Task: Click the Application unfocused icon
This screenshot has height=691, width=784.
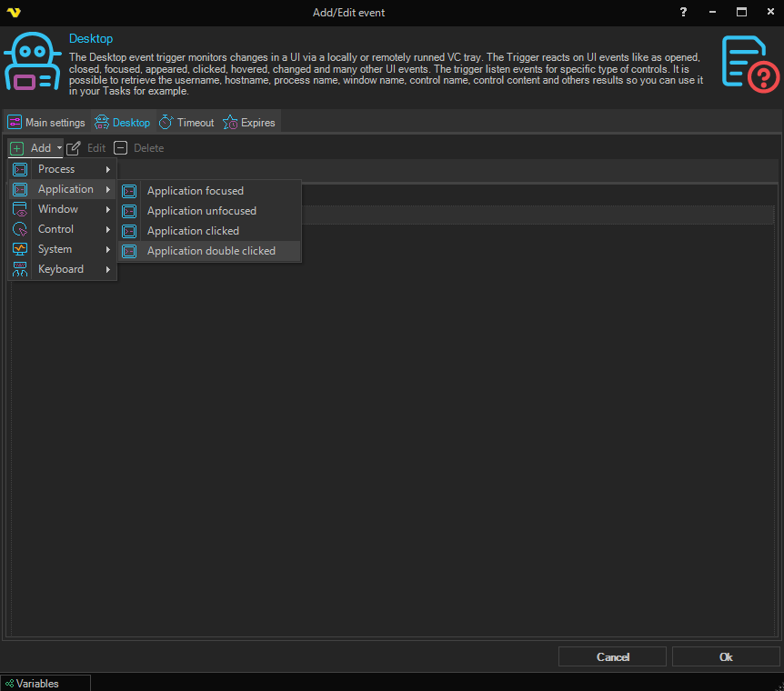Action: coord(129,211)
